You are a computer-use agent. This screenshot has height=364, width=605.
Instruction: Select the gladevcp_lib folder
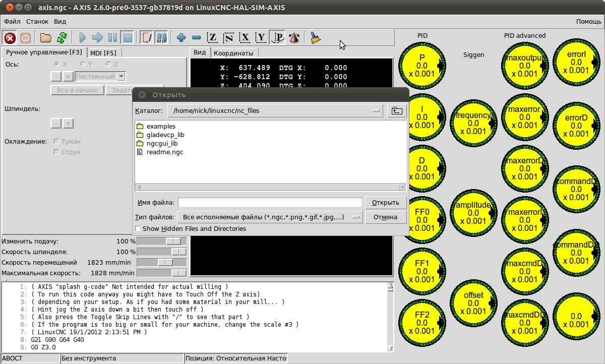(x=160, y=135)
